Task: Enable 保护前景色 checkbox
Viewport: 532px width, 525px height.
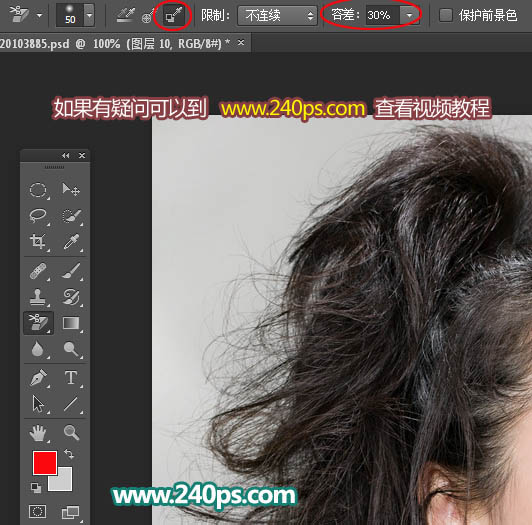Action: tap(446, 15)
